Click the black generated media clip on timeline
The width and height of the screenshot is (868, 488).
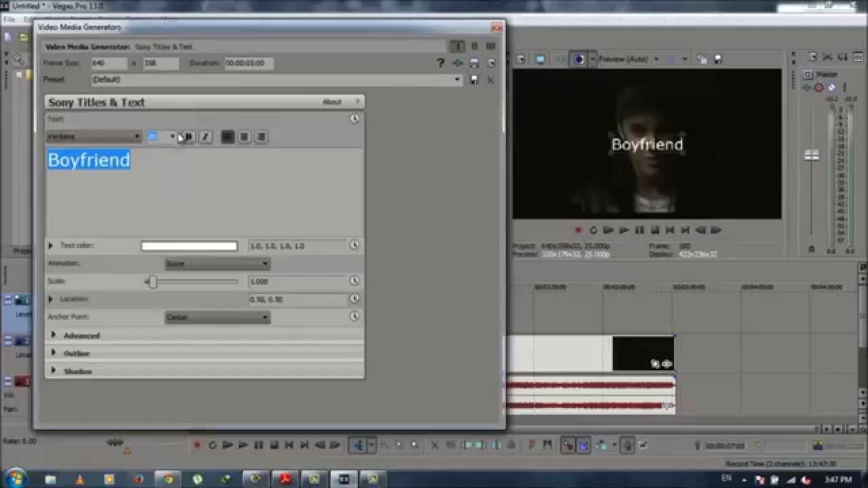pyautogui.click(x=643, y=354)
